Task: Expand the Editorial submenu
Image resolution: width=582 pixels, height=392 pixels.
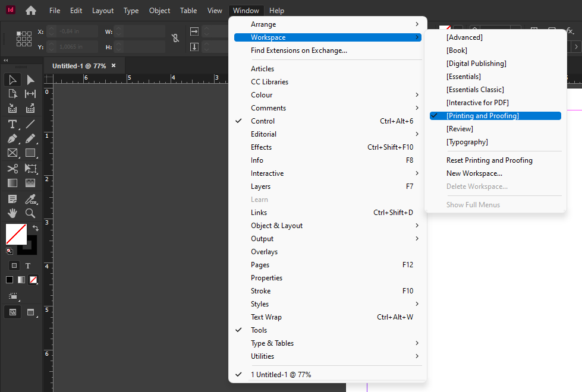Action: click(328, 134)
